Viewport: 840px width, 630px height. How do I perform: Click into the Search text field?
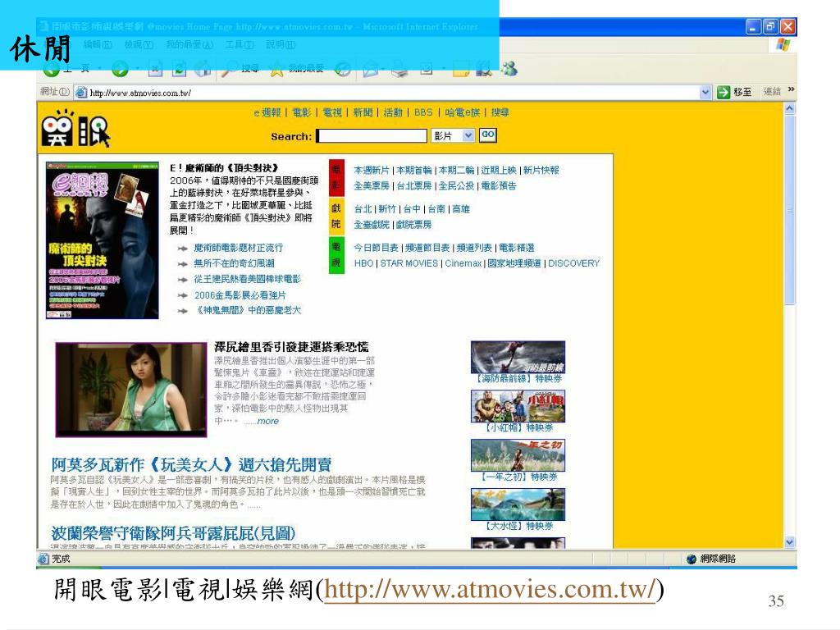(372, 135)
